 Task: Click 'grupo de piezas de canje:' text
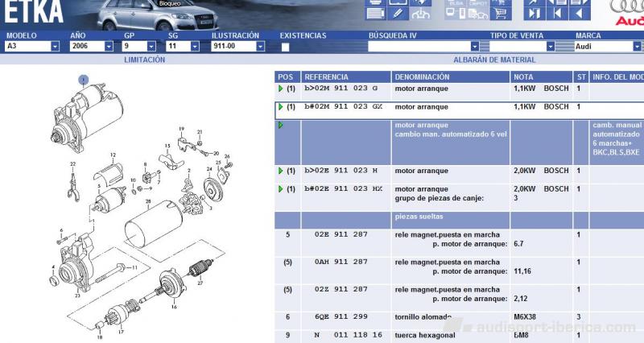[439, 198]
